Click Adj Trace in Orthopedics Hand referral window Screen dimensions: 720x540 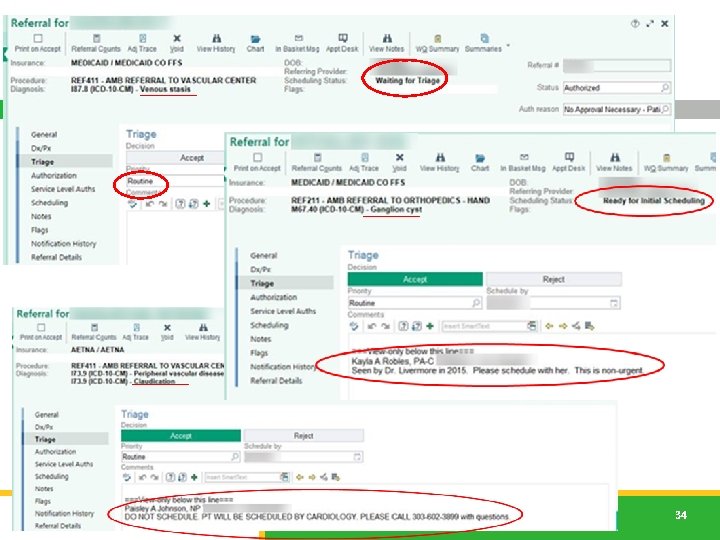click(364, 163)
